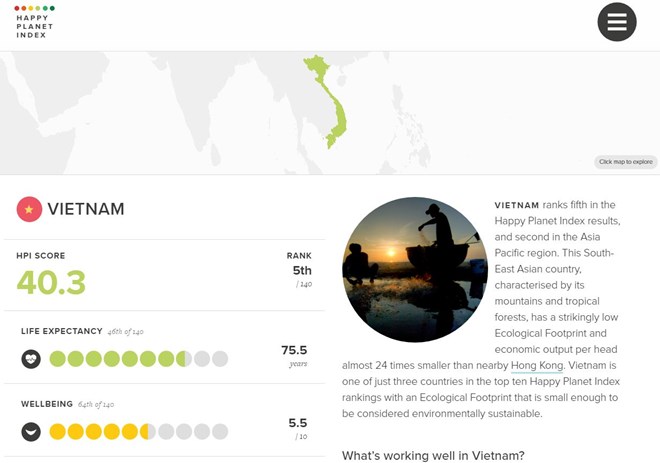Click the LIFE EXPECTANCY label
This screenshot has width=660, height=463.
[62, 331]
